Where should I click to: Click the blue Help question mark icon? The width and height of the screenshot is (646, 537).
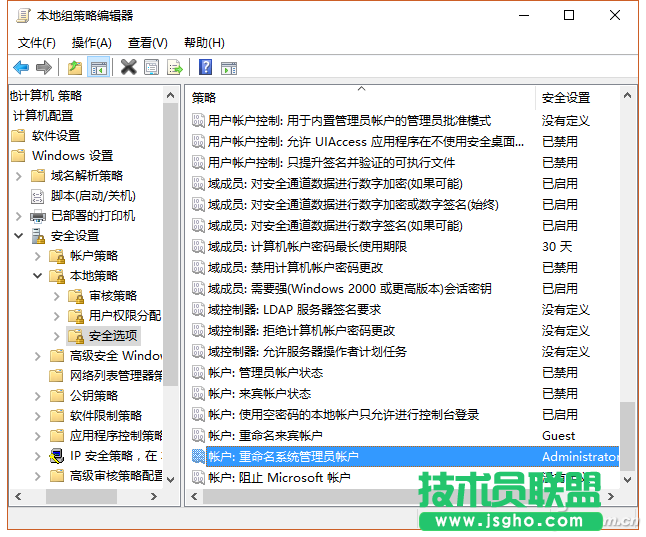205,67
